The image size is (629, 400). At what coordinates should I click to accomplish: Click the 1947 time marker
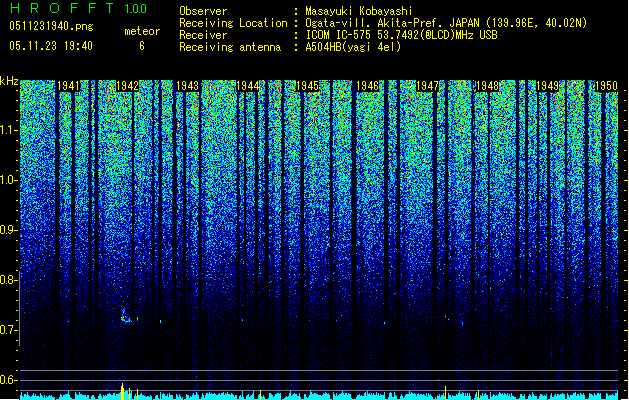(428, 86)
